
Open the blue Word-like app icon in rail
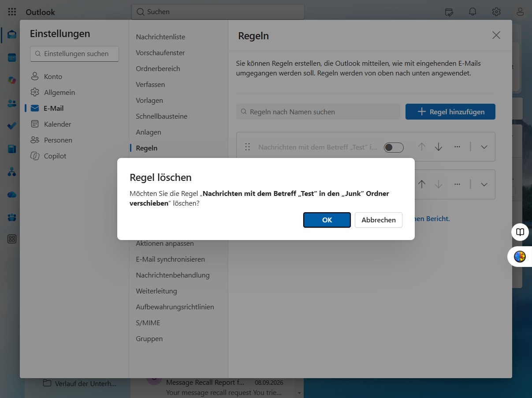click(x=12, y=149)
